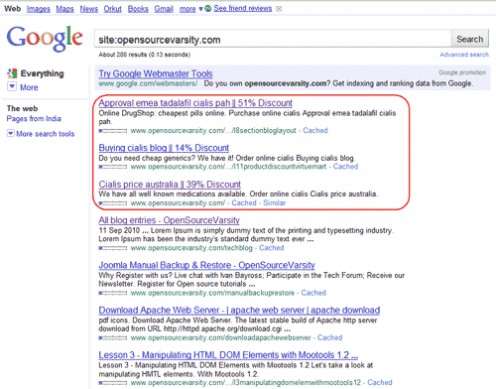
Task: Open Approval emea tadalafil cialis pah result
Action: pos(195,103)
